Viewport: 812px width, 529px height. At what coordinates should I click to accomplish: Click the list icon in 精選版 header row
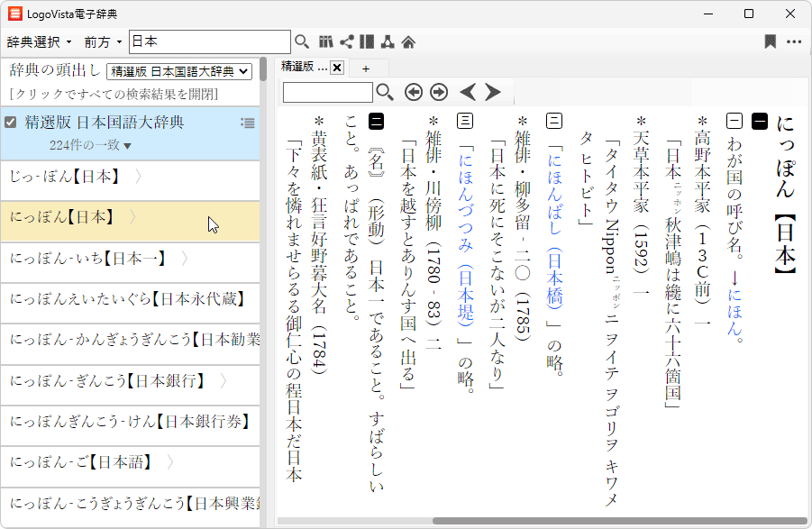tap(248, 123)
